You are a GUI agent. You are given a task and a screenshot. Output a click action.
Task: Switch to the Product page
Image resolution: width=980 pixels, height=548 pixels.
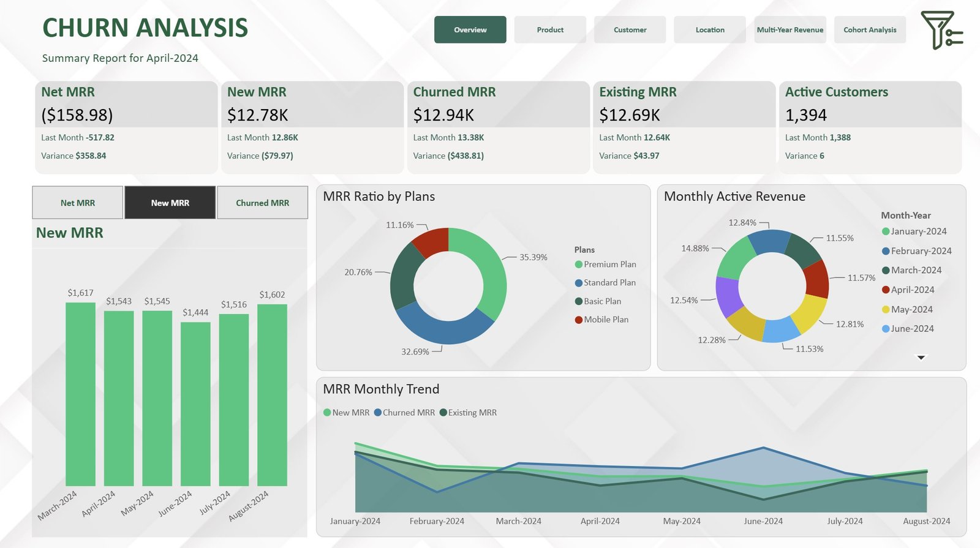tap(550, 30)
